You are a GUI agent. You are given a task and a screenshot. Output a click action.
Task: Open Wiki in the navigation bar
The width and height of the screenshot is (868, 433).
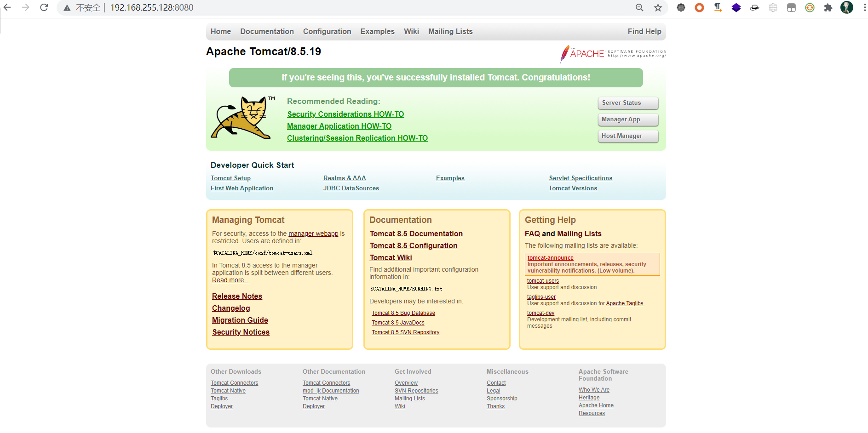(x=411, y=31)
